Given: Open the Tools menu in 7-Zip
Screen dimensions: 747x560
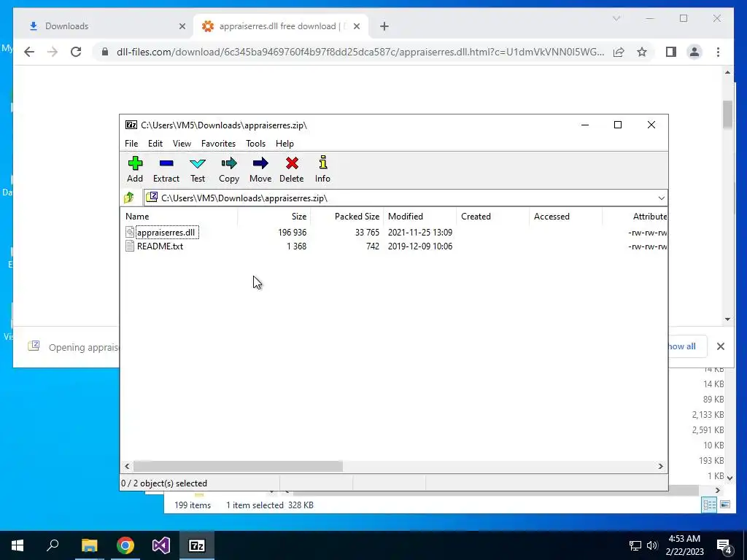Looking at the screenshot, I should click(256, 144).
